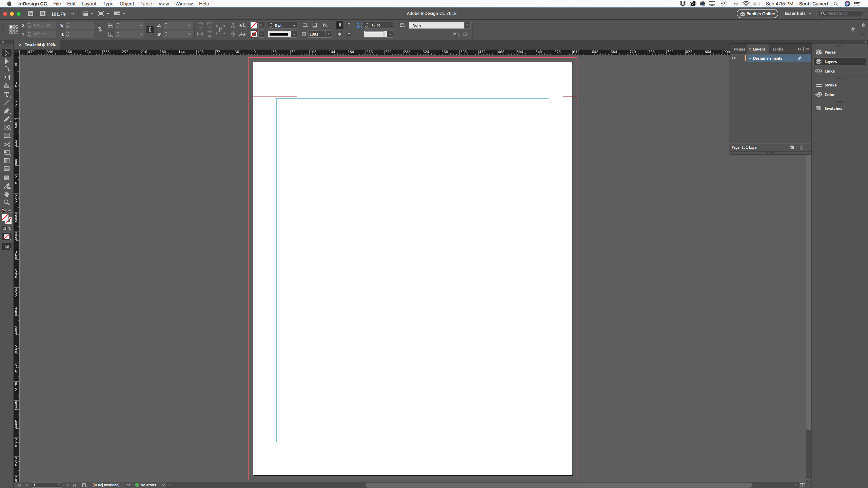This screenshot has width=868, height=488.
Task: Click the Swatches panel icon
Action: [818, 108]
